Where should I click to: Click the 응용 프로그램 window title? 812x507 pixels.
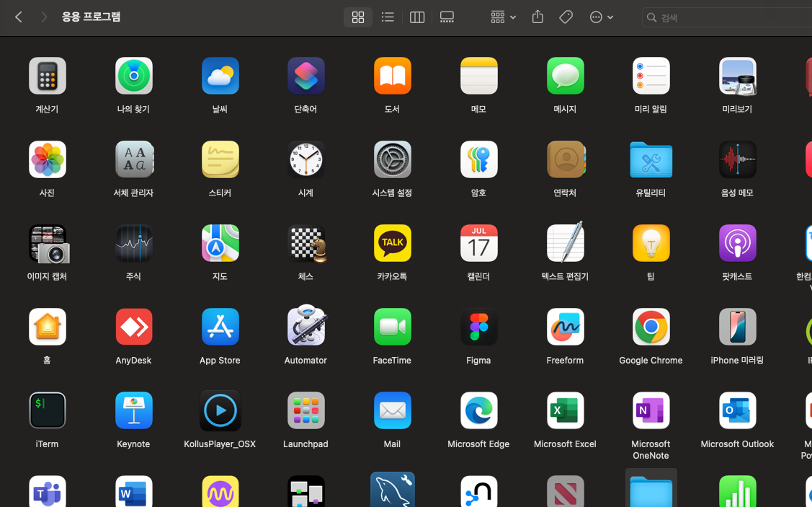point(91,17)
